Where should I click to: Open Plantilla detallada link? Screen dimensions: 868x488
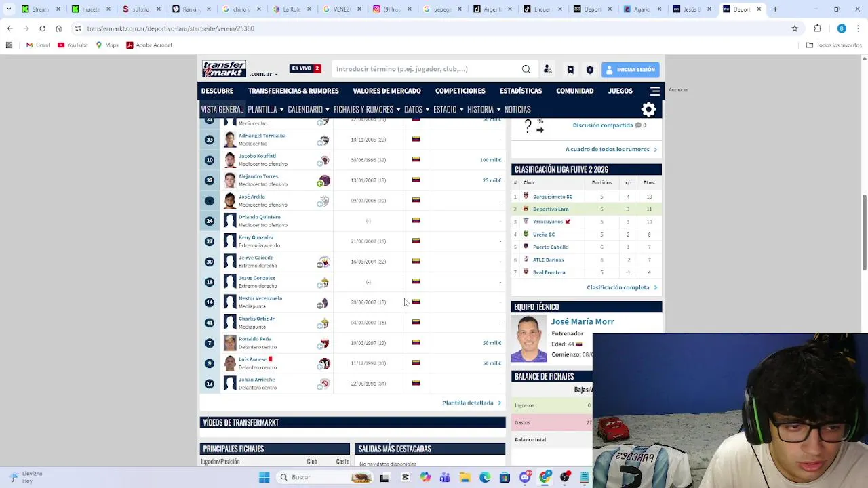pyautogui.click(x=471, y=403)
